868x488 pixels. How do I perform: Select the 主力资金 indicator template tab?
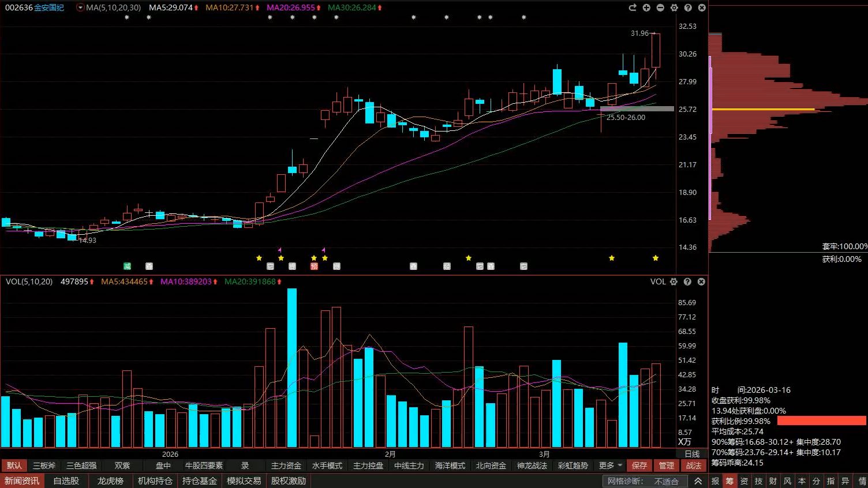click(x=286, y=466)
